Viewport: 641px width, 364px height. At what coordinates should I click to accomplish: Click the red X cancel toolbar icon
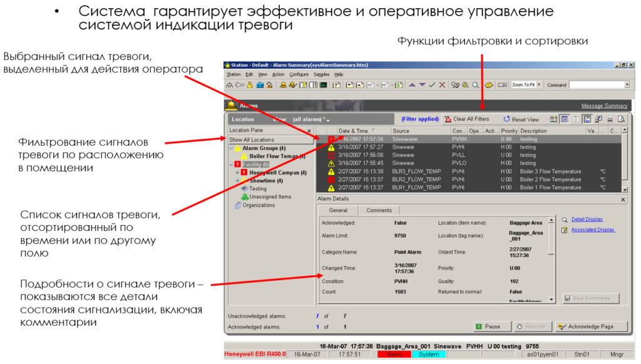[442, 84]
